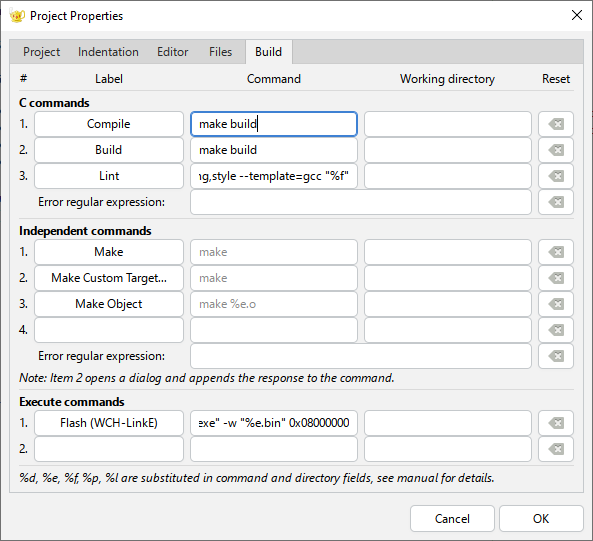Click the Make Custom Target... label button

109,278
